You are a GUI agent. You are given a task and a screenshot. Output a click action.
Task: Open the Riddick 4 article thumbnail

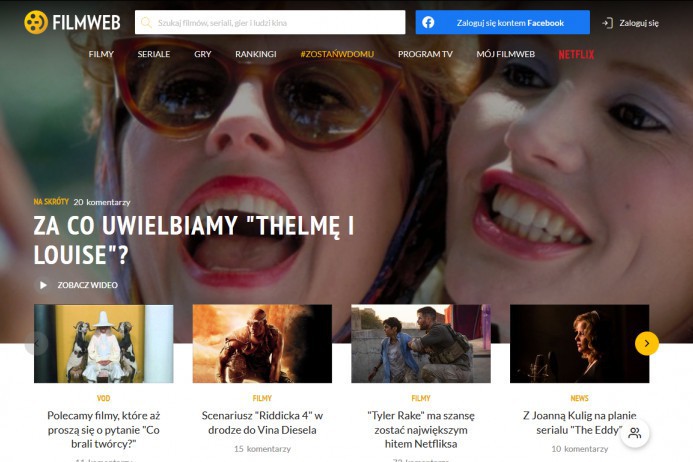point(262,344)
